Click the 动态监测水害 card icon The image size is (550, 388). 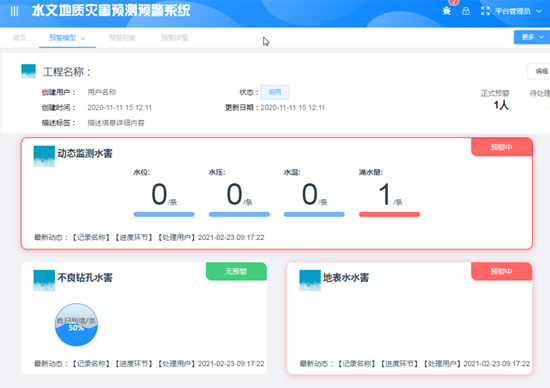44,156
